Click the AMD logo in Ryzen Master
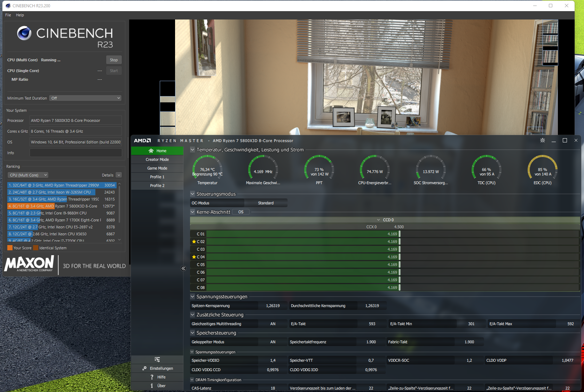Image resolution: width=584 pixels, height=392 pixels. [x=142, y=141]
